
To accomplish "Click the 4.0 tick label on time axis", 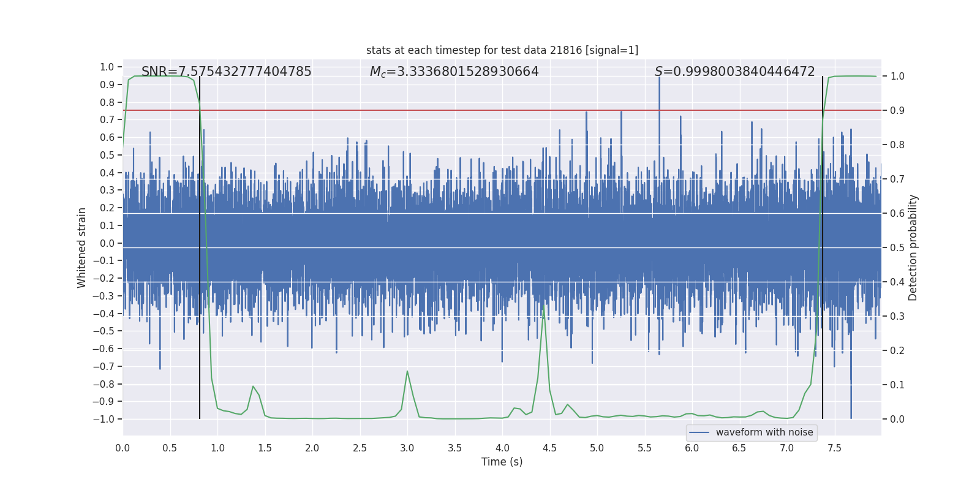I will click(502, 448).
